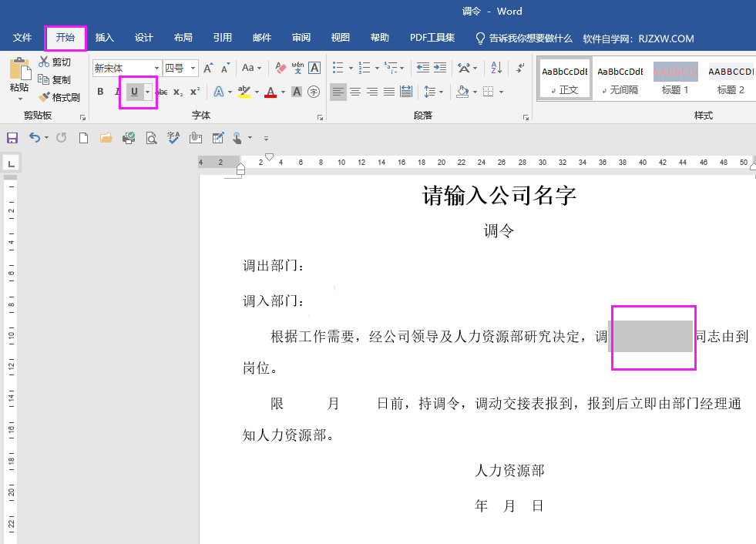Open the 布局 ribbon tab
756x544 pixels.
(x=183, y=38)
